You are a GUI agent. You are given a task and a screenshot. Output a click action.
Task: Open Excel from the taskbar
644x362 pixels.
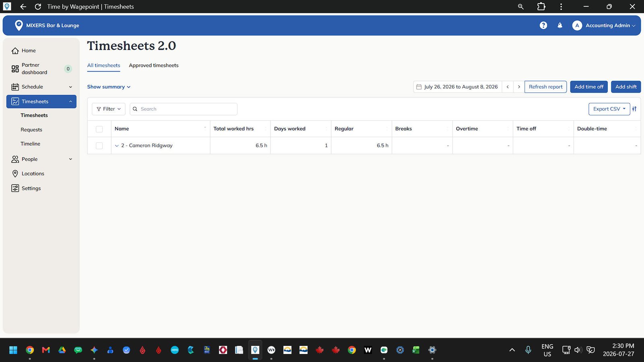(x=416, y=350)
